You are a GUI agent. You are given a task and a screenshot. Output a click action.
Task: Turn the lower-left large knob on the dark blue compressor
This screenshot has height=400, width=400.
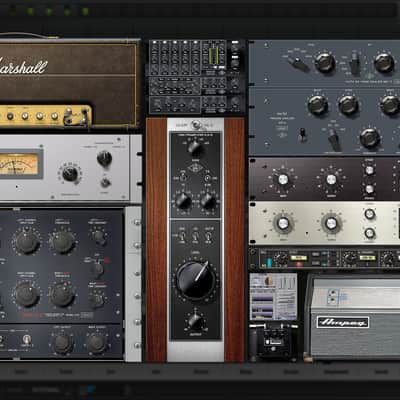click(x=26, y=294)
